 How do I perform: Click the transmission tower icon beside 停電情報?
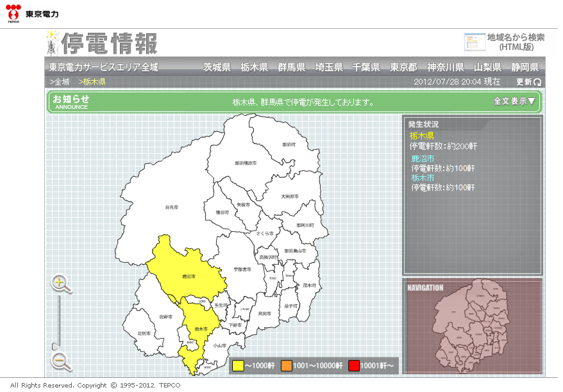pos(52,43)
